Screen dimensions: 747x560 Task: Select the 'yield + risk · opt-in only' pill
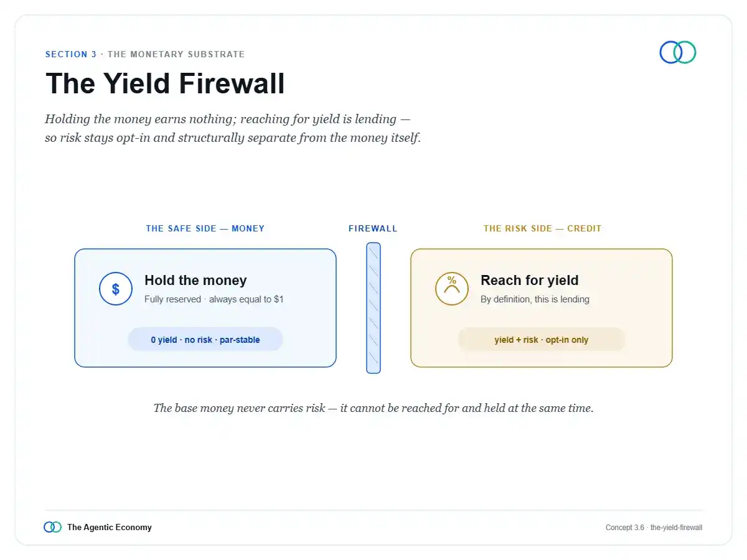point(542,340)
